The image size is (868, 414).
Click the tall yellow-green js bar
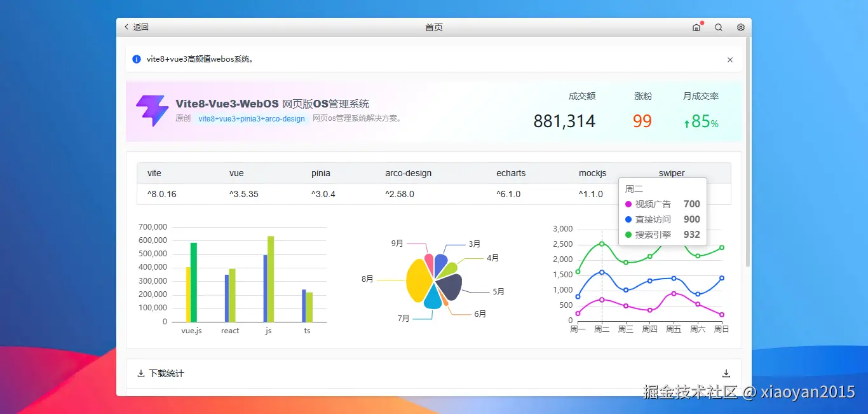(271, 279)
